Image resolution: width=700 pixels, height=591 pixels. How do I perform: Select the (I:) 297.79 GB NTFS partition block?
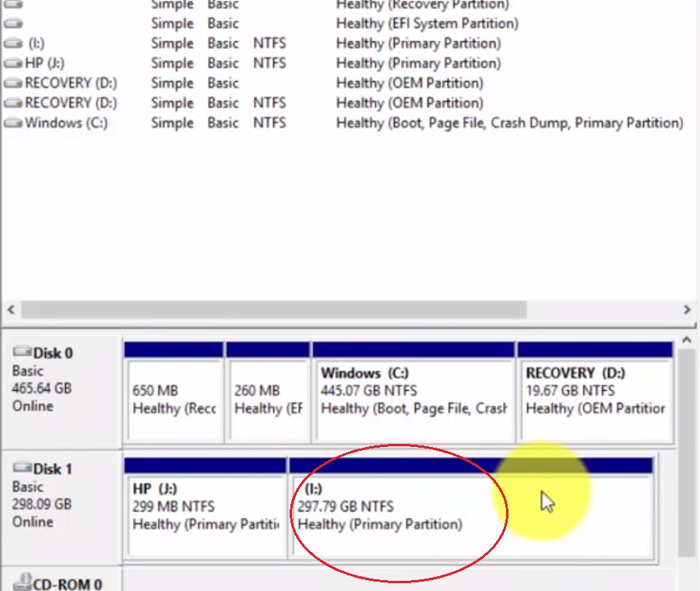click(x=471, y=508)
